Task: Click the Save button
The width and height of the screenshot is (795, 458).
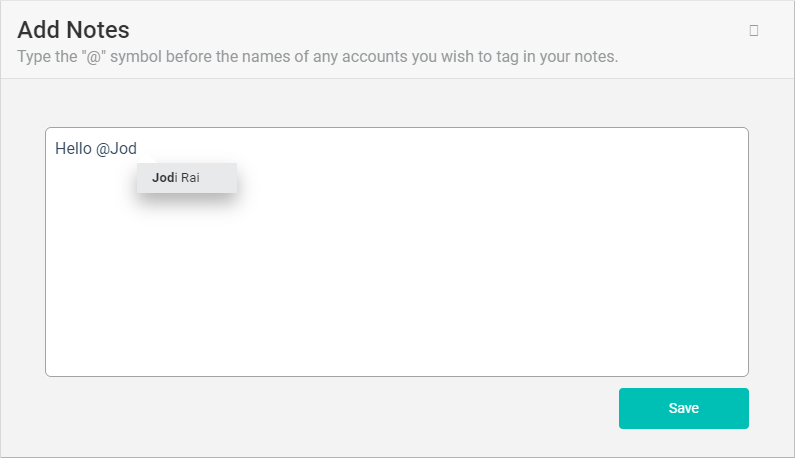Action: point(684,408)
